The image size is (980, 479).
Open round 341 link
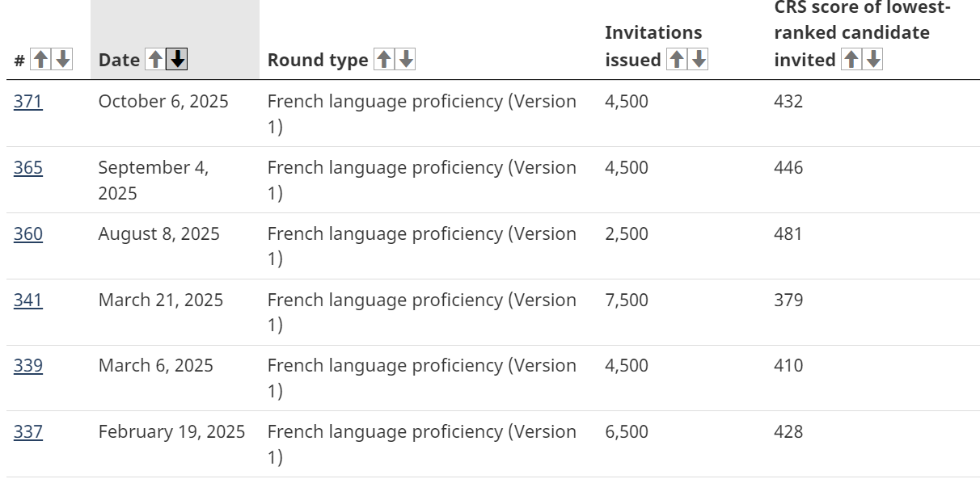point(28,300)
